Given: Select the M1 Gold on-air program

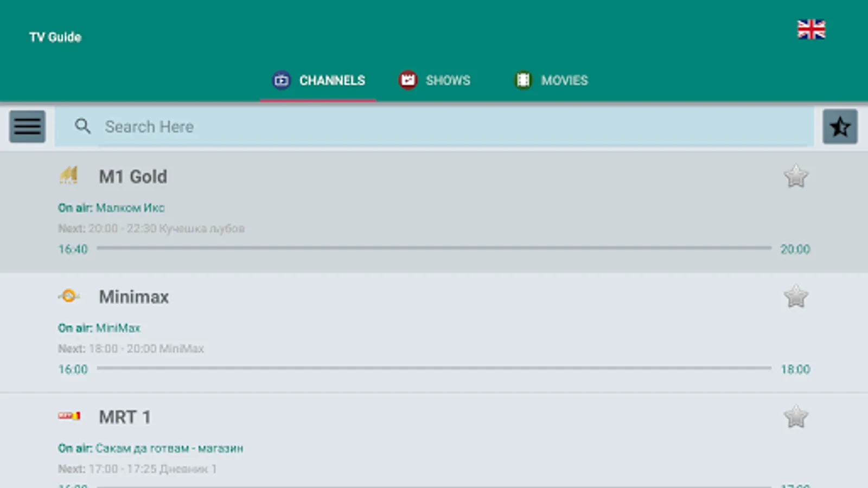Looking at the screenshot, I should 111,208.
